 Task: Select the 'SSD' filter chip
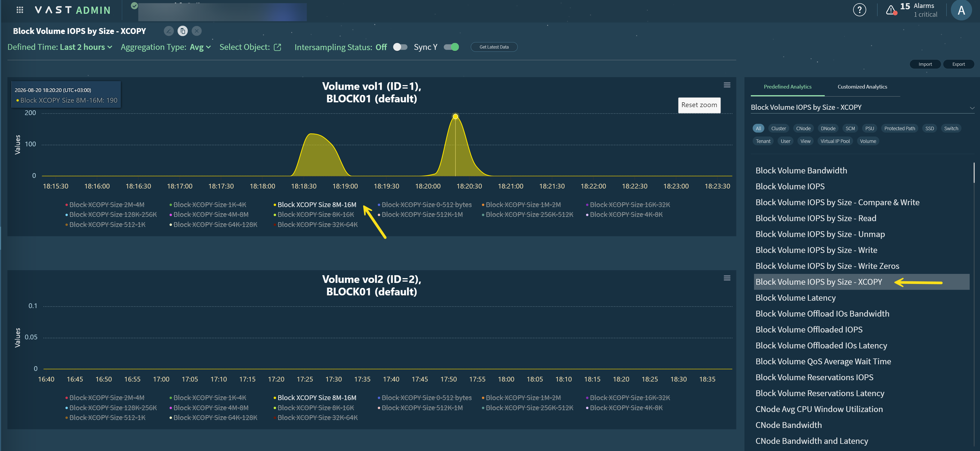[x=929, y=128]
